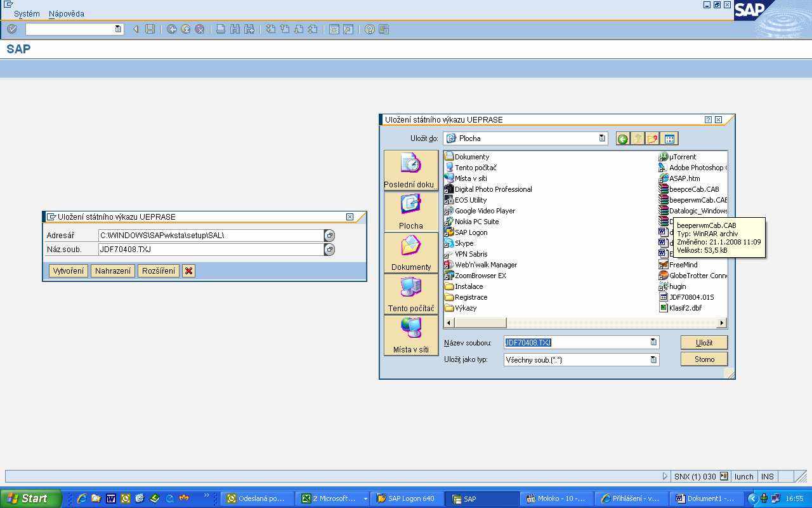Open the View Menu icon in save dialog

tap(669, 138)
